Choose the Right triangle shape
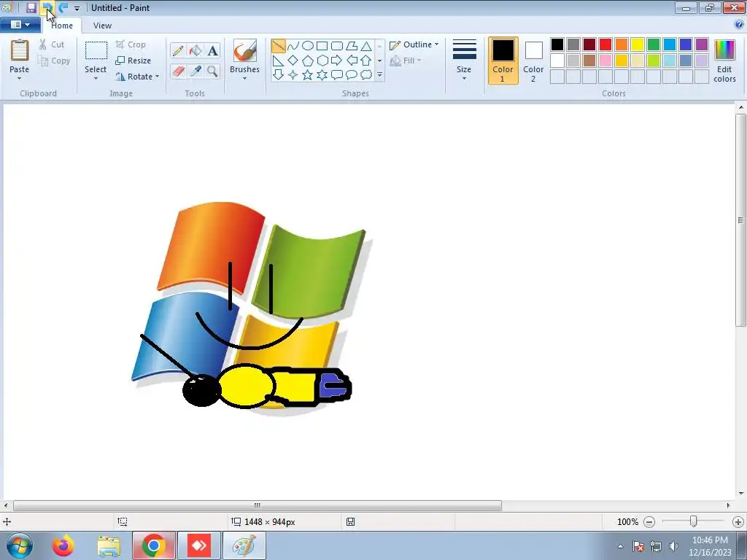The image size is (747, 560). click(x=278, y=61)
